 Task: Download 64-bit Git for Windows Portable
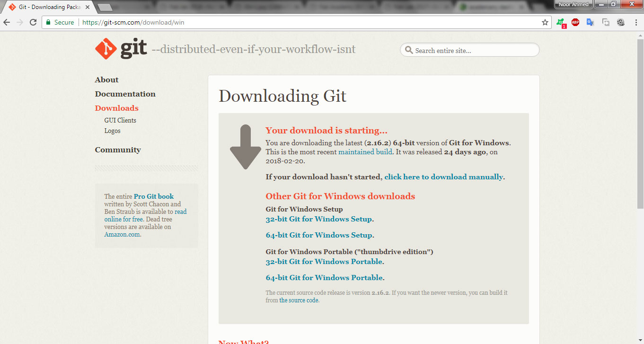324,278
